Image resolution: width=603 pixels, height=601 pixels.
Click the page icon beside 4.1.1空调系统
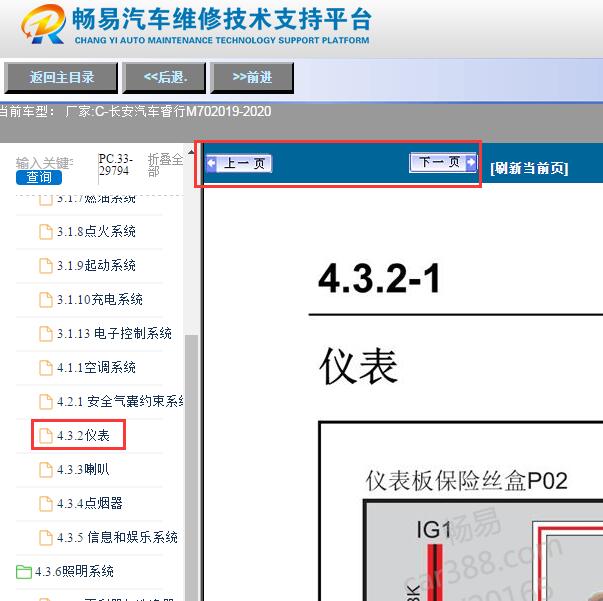46,368
